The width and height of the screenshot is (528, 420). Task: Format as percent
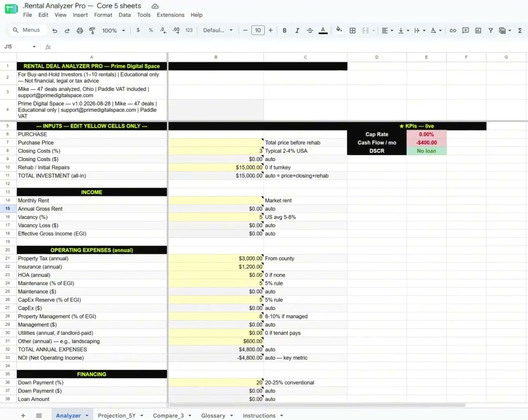(x=151, y=30)
